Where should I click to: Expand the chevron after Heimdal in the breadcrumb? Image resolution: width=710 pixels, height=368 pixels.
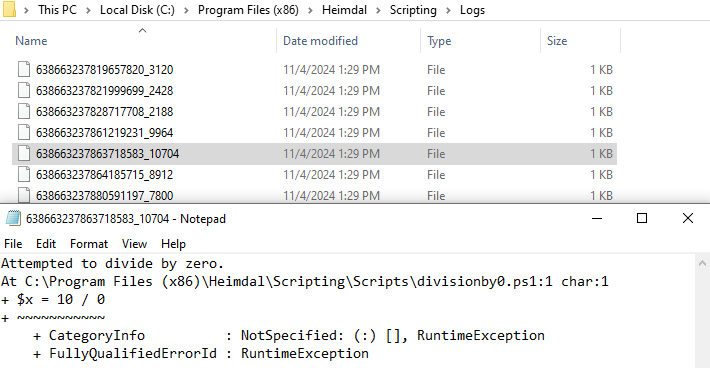pos(379,10)
